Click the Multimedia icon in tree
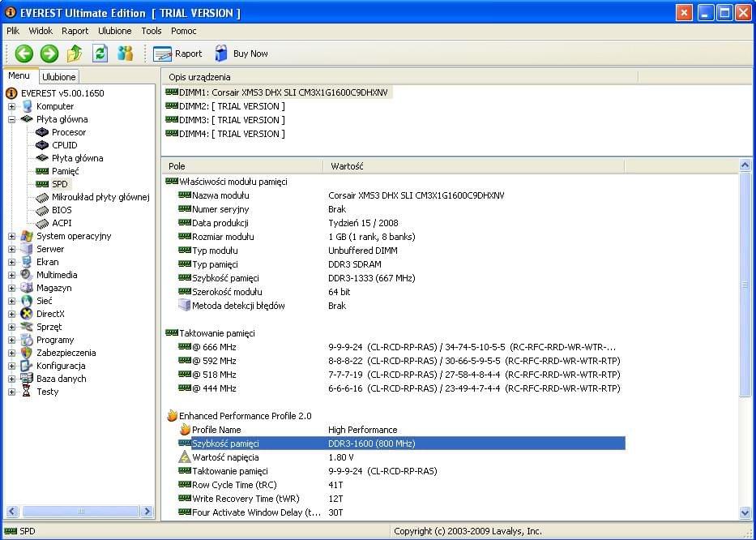The image size is (756, 540). (x=27, y=275)
